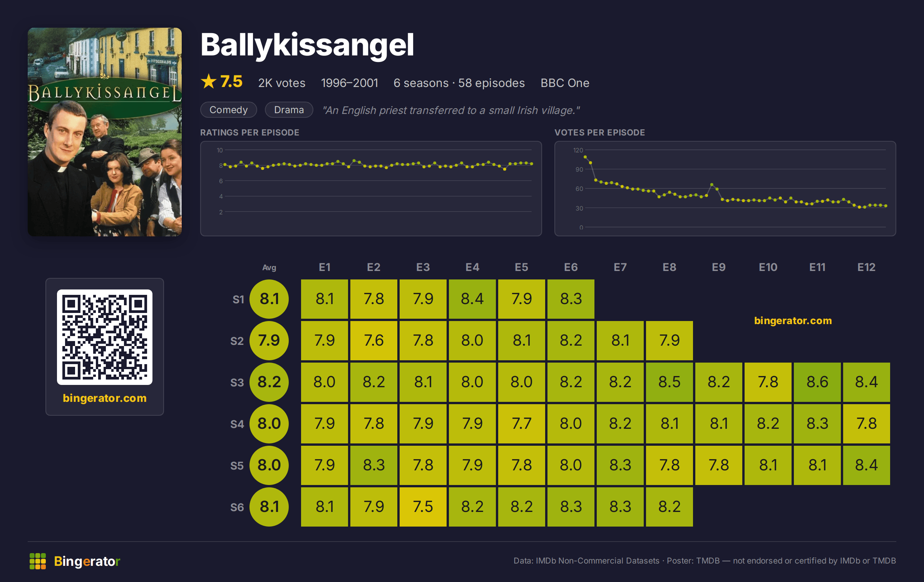Click the Bingerator grid logo icon
This screenshot has width=924, height=582.
[38, 561]
